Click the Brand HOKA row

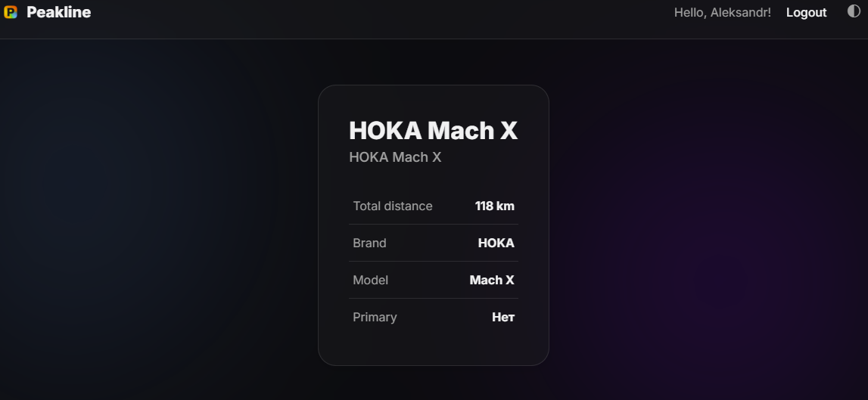(434, 243)
